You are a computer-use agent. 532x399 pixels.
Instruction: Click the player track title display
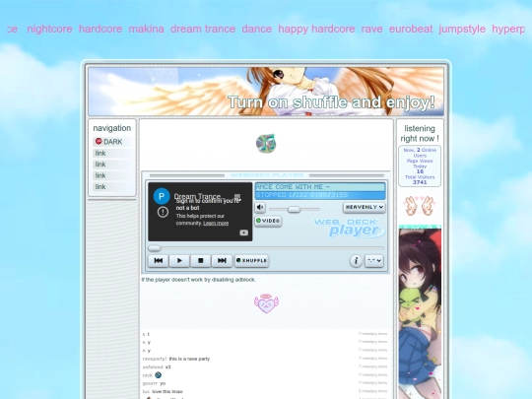(320, 187)
